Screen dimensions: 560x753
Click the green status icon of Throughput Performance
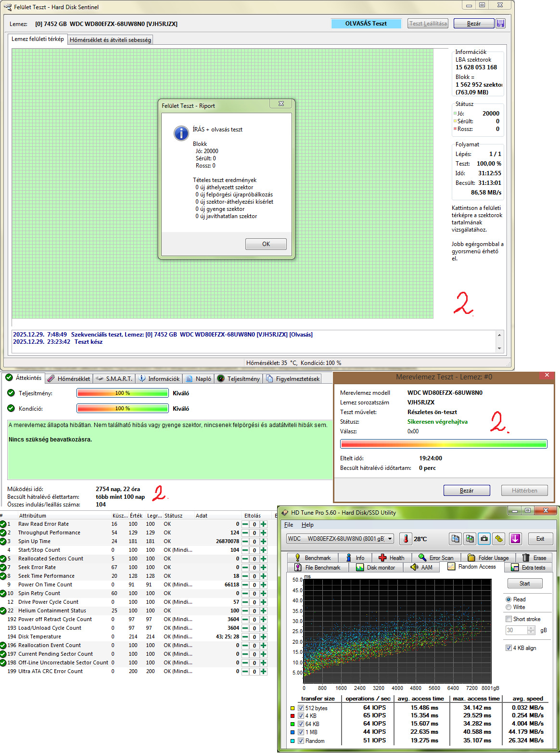click(3, 533)
